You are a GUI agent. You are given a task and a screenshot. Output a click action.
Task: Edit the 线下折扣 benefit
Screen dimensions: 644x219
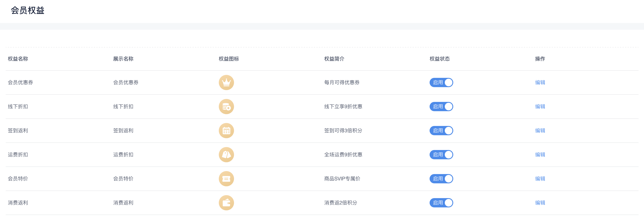(540, 106)
